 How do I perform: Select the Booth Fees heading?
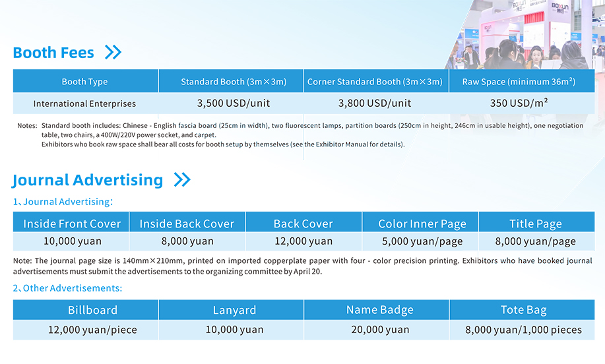tap(53, 53)
